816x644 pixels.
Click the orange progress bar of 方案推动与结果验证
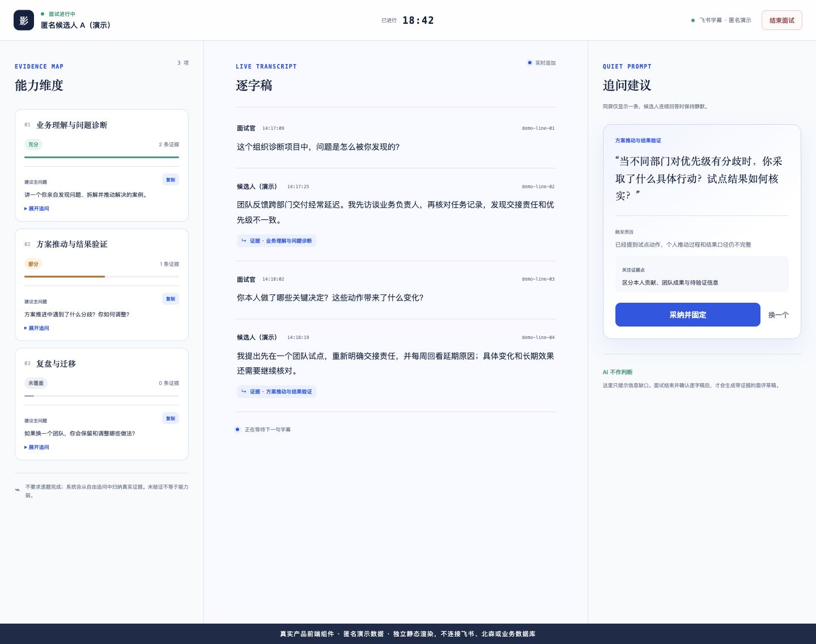coord(65,277)
